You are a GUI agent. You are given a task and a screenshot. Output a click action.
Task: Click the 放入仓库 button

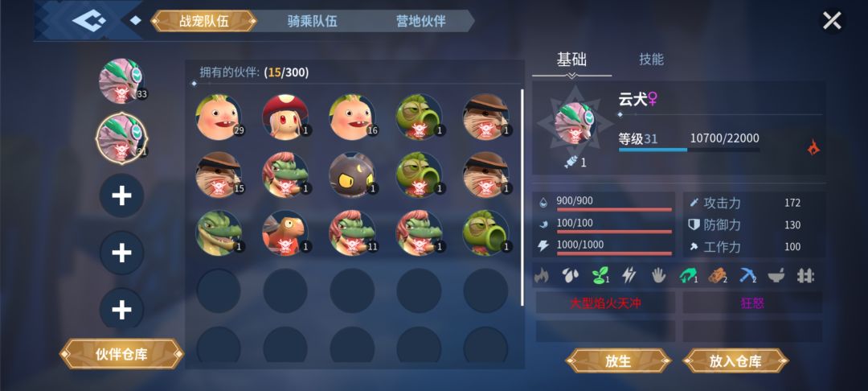735,361
